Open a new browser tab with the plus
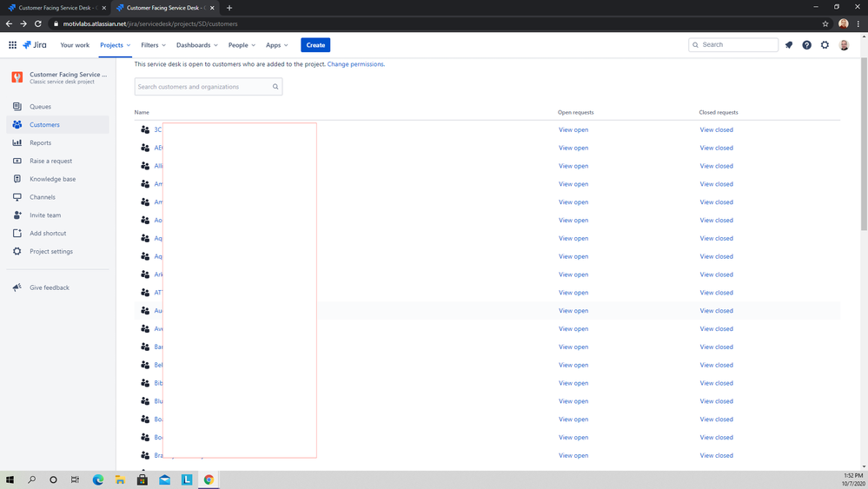This screenshot has height=489, width=868. pos(229,8)
